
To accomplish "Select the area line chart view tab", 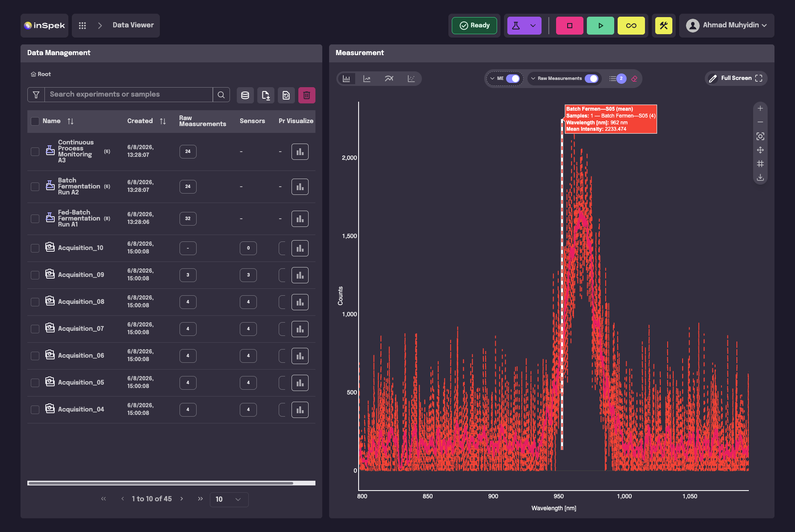I will 367,79.
